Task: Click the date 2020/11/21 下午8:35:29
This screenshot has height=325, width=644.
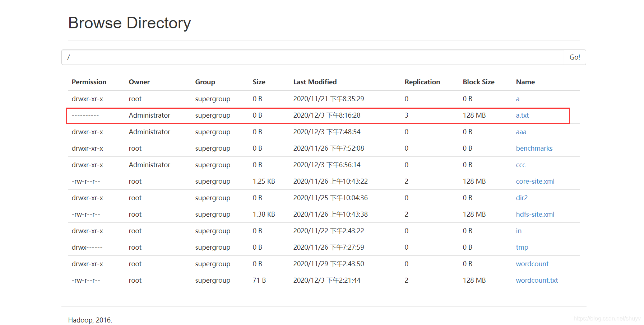Action: coord(329,99)
